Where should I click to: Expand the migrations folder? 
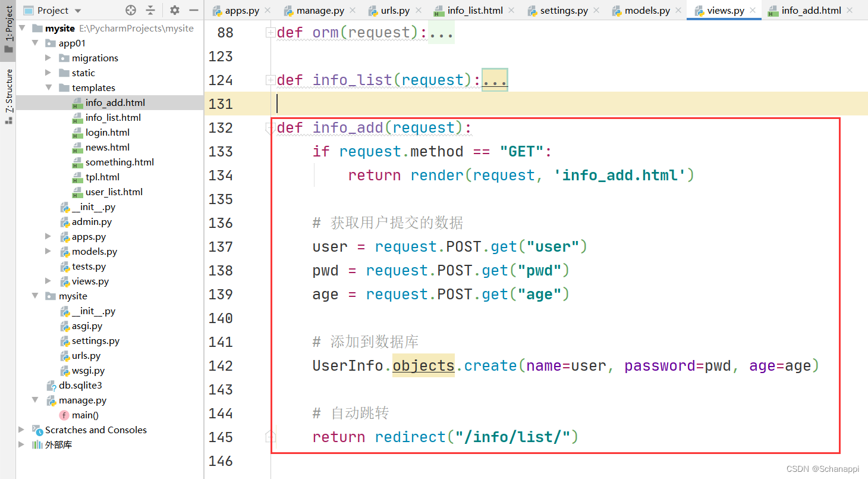48,58
